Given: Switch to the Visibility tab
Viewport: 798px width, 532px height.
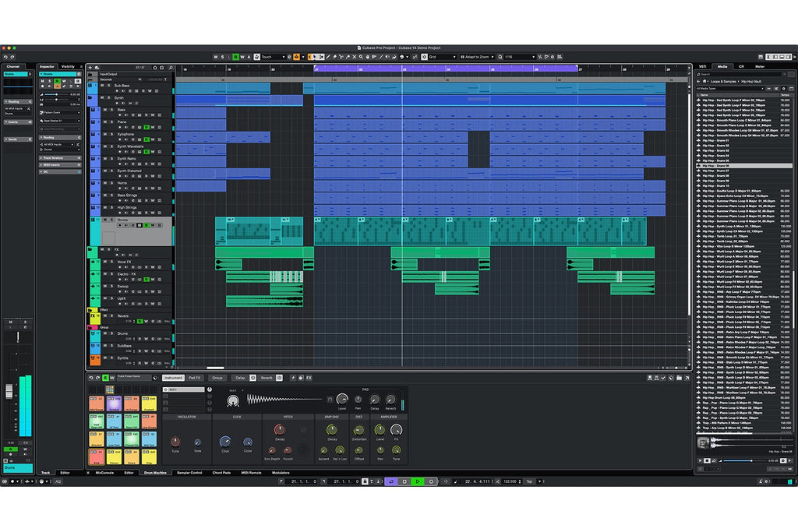Looking at the screenshot, I should [x=68, y=67].
